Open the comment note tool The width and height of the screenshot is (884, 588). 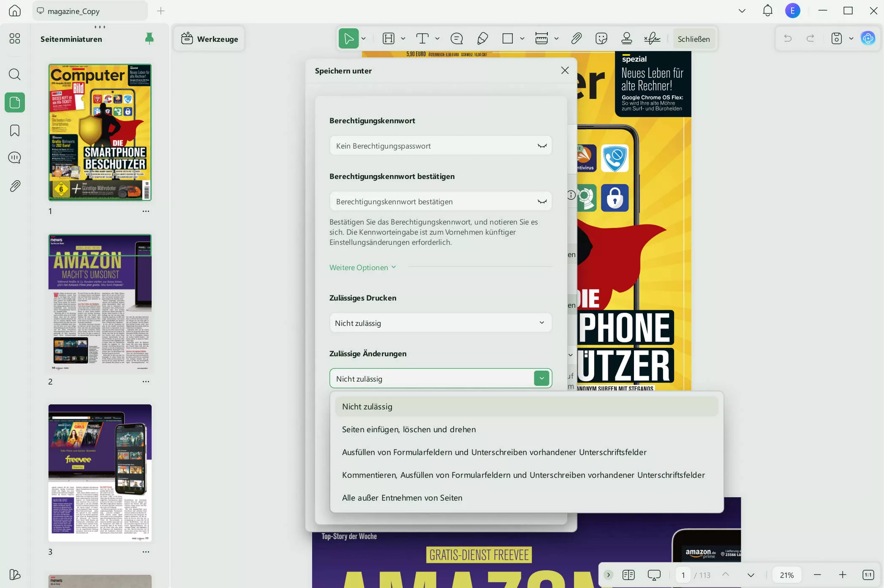click(x=457, y=39)
